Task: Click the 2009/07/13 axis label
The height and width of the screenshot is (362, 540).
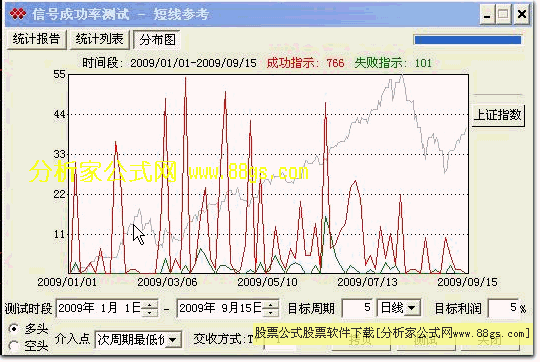Action: click(x=367, y=282)
